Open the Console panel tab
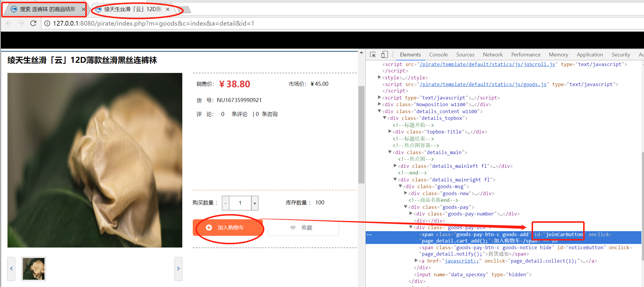The height and width of the screenshot is (287, 644). (x=438, y=55)
